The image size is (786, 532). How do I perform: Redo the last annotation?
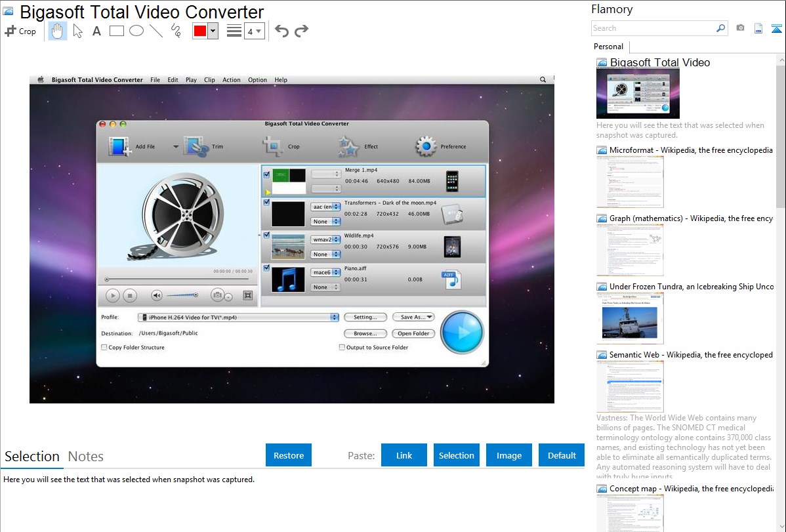pos(301,31)
